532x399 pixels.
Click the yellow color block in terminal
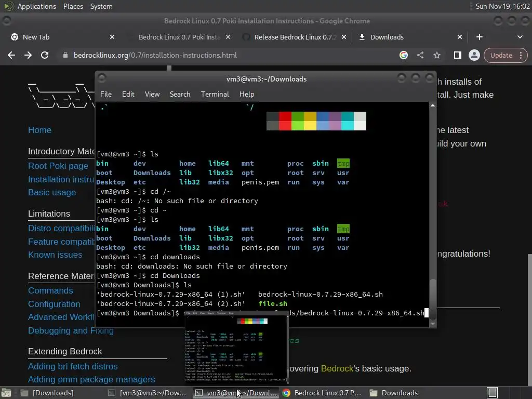click(310, 121)
